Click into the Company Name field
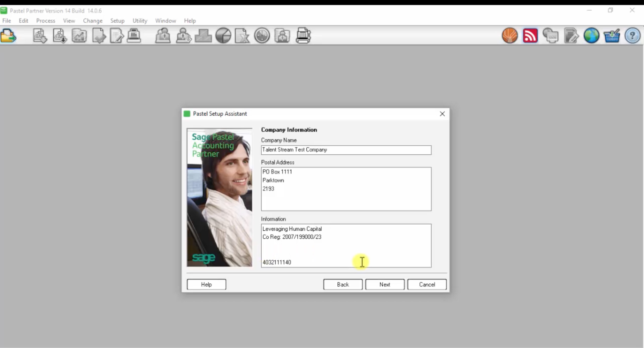The width and height of the screenshot is (644, 348). [346, 150]
